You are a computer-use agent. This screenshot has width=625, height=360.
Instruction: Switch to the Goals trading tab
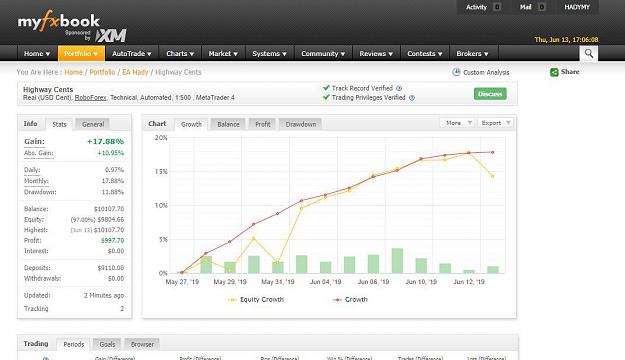pyautogui.click(x=107, y=344)
